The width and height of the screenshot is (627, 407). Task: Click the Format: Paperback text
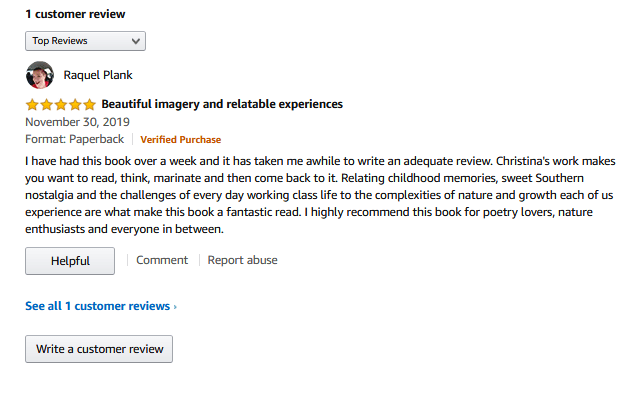point(76,140)
